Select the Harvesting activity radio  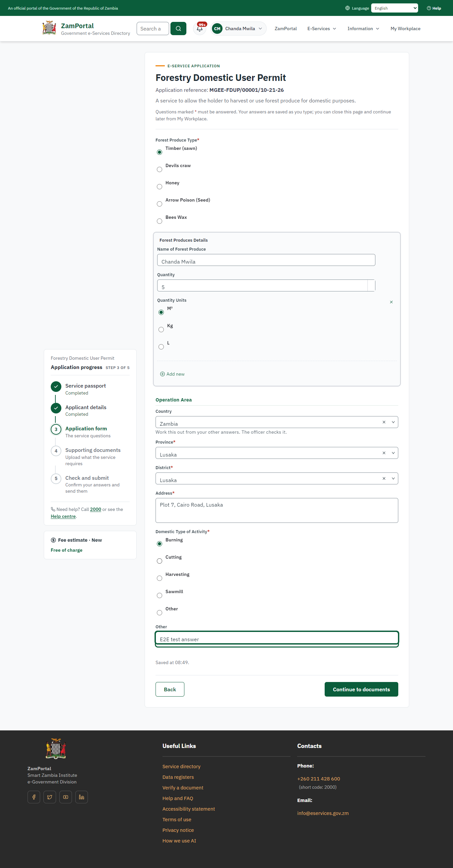[160, 578]
